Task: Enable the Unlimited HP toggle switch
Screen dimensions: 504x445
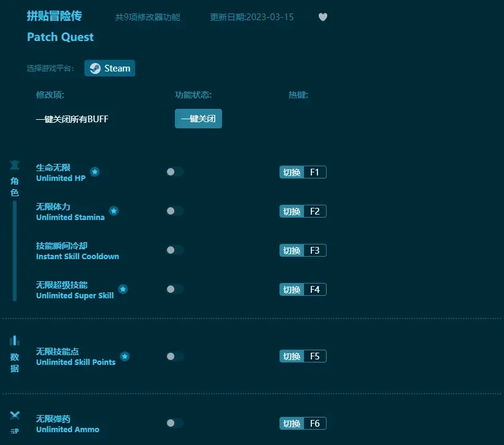Action: tap(174, 172)
